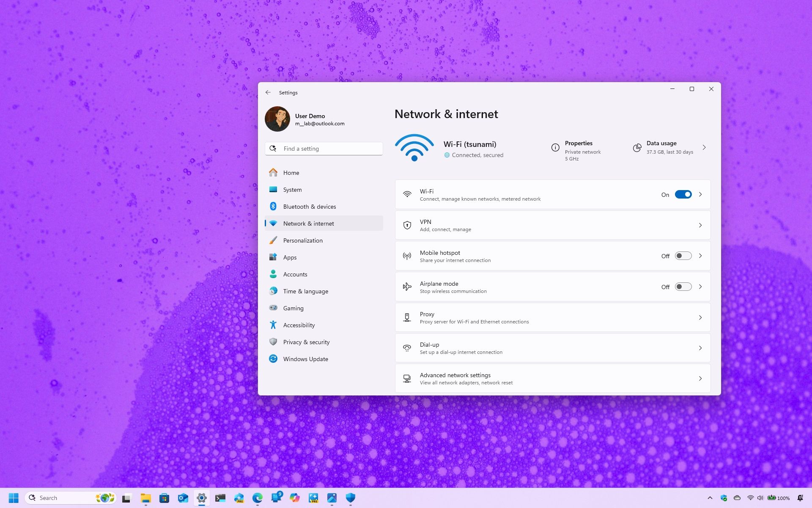Click the Wi-Fi signal icon above 'Wi-Fi (tsunami)'
The image size is (812, 508).
click(x=414, y=148)
